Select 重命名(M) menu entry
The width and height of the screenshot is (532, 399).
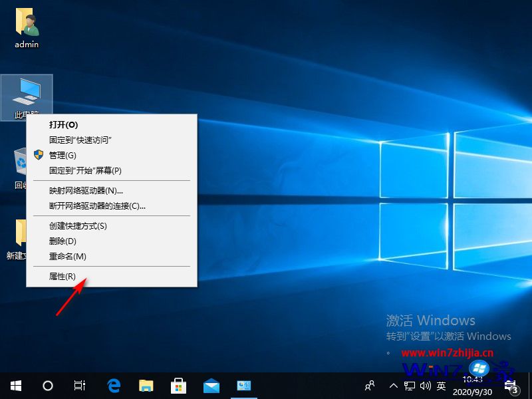112,256
